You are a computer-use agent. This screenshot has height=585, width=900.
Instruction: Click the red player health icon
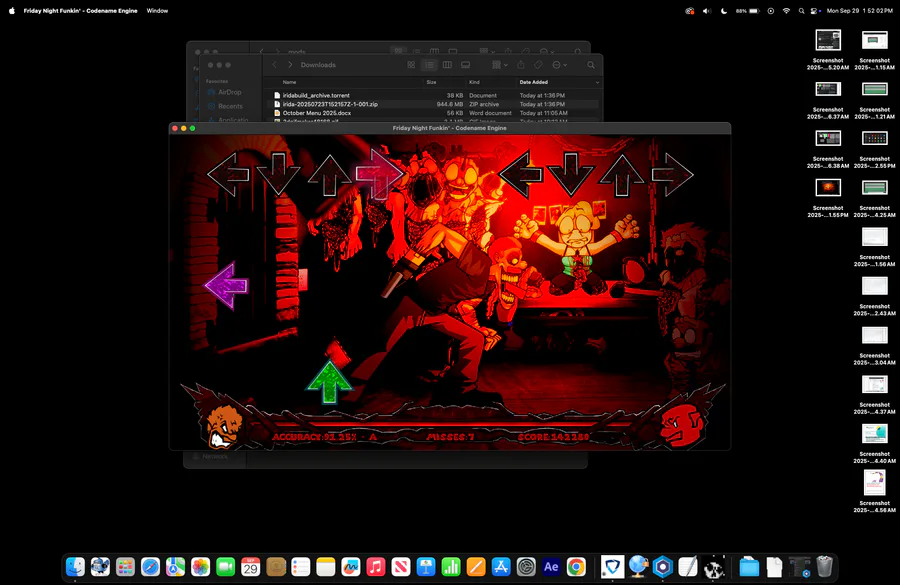682,427
